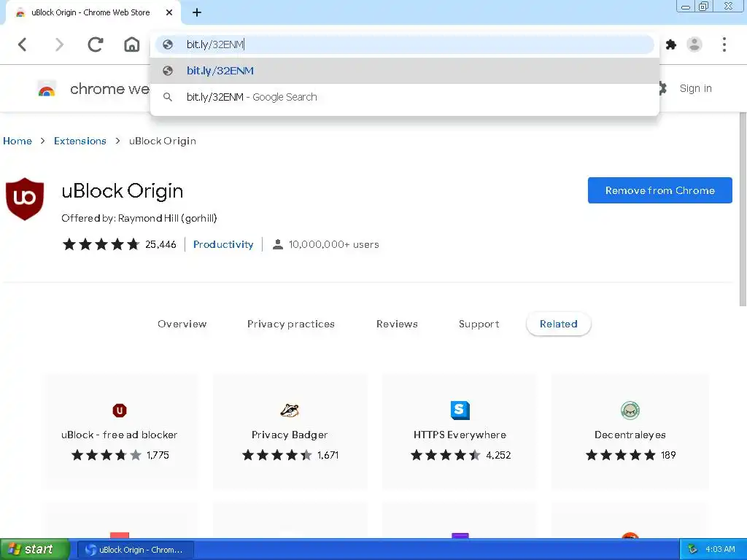This screenshot has height=560, width=747.
Task: Click the uBlock Origin breadcrumb text
Action: point(163,141)
